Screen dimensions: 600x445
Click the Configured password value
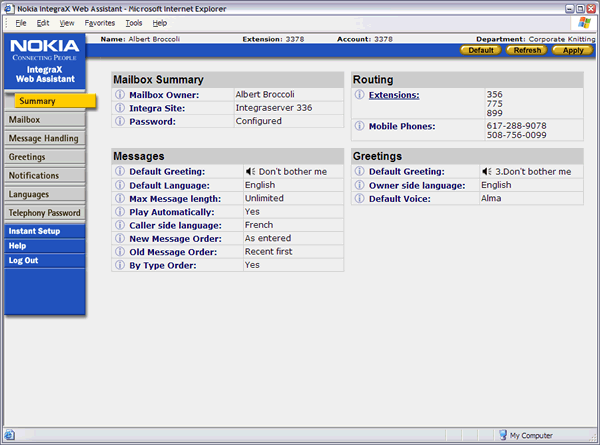[258, 121]
